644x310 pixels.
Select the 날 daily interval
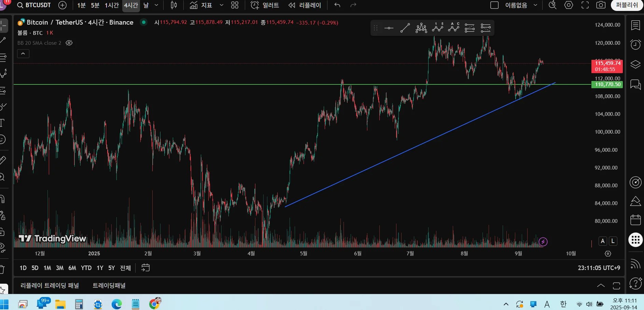point(146,5)
